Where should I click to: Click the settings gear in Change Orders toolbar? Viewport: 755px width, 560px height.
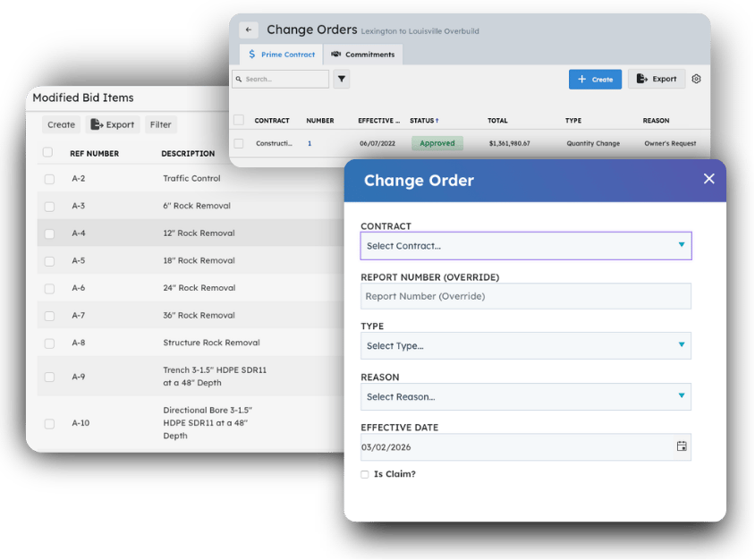pyautogui.click(x=696, y=79)
